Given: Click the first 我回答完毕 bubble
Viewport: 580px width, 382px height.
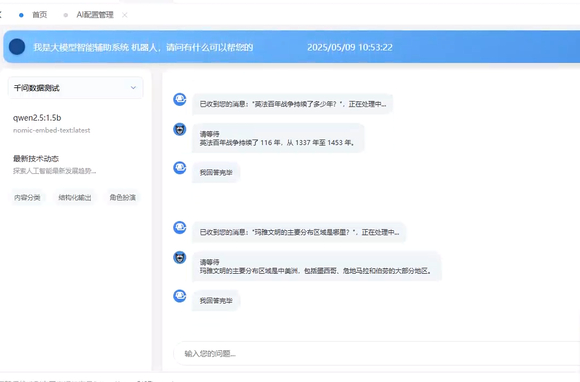Looking at the screenshot, I should point(216,172).
